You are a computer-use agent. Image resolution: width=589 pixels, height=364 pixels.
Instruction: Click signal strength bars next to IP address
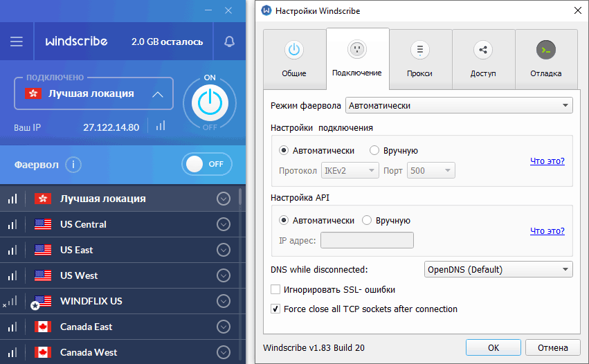coord(161,125)
